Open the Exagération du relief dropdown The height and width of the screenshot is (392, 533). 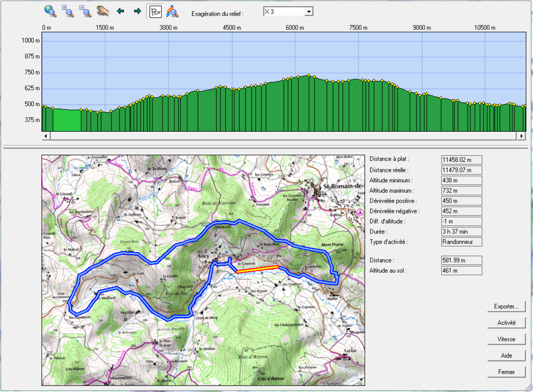point(308,11)
